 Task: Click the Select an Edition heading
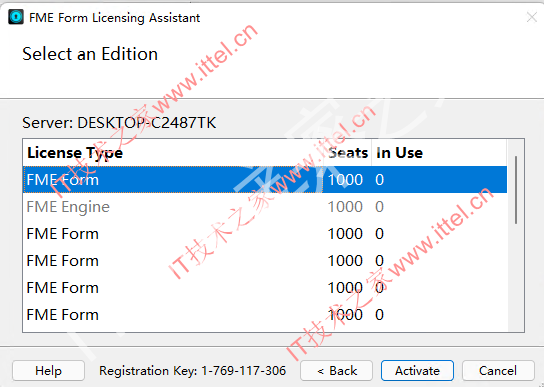point(90,54)
